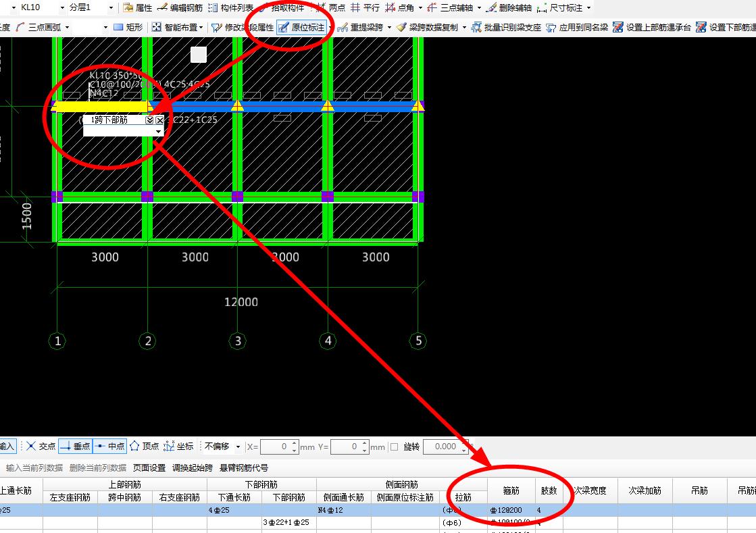Toggle the 中点 midpoint snap

tap(110, 447)
